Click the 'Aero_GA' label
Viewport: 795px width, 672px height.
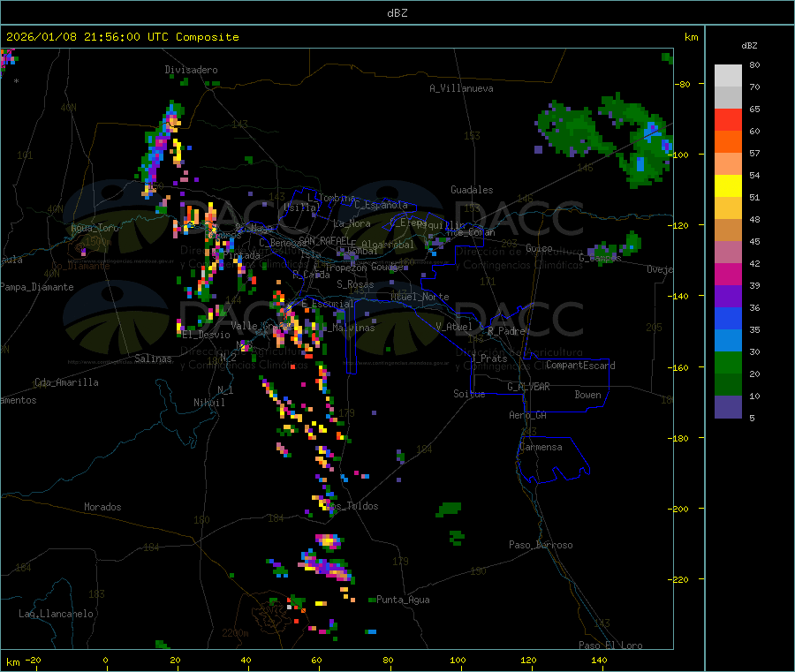point(528,415)
